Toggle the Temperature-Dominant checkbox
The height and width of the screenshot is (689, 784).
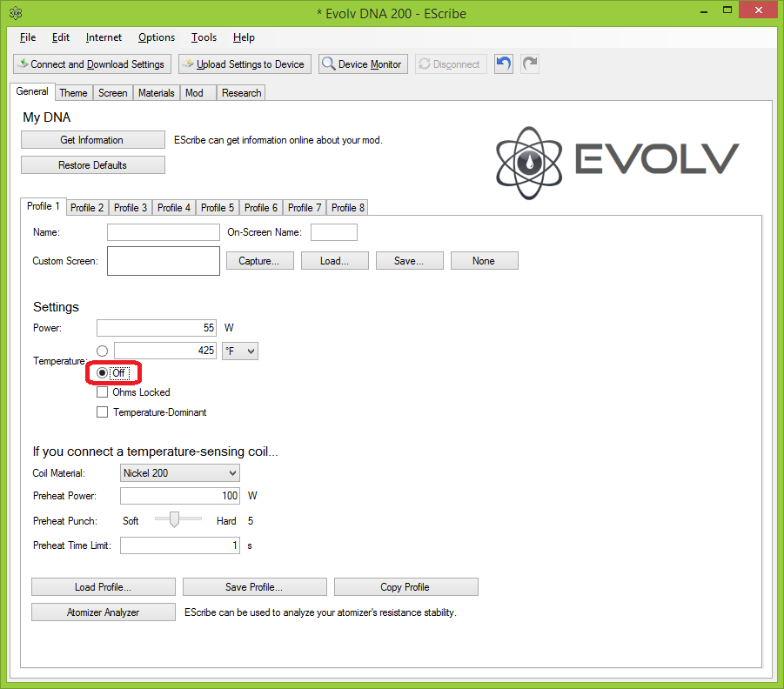(x=103, y=412)
